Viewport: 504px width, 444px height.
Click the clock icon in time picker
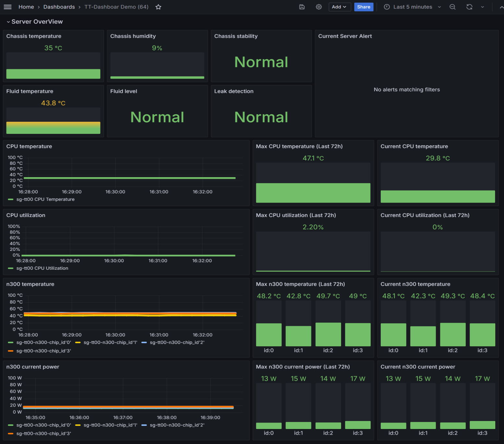click(387, 7)
